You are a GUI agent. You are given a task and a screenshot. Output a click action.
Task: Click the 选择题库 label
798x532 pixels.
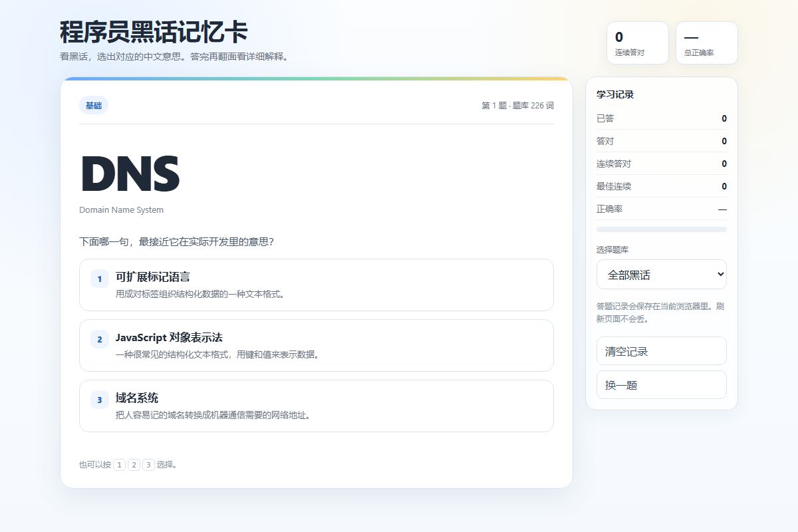pos(612,249)
